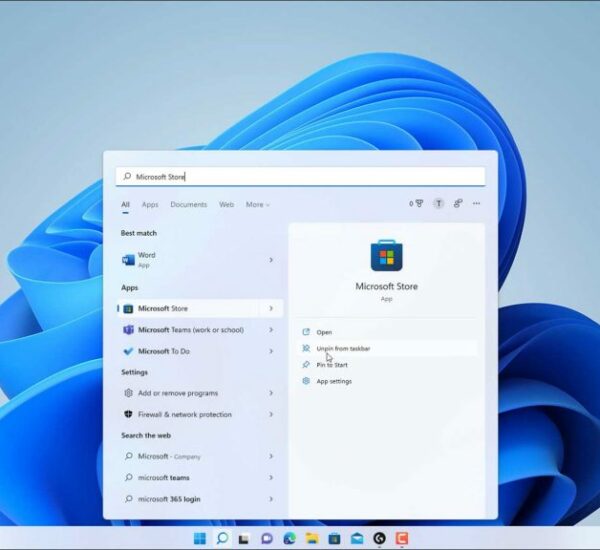This screenshot has height=550, width=600.
Task: Open the three-dot options menu
Action: [476, 203]
